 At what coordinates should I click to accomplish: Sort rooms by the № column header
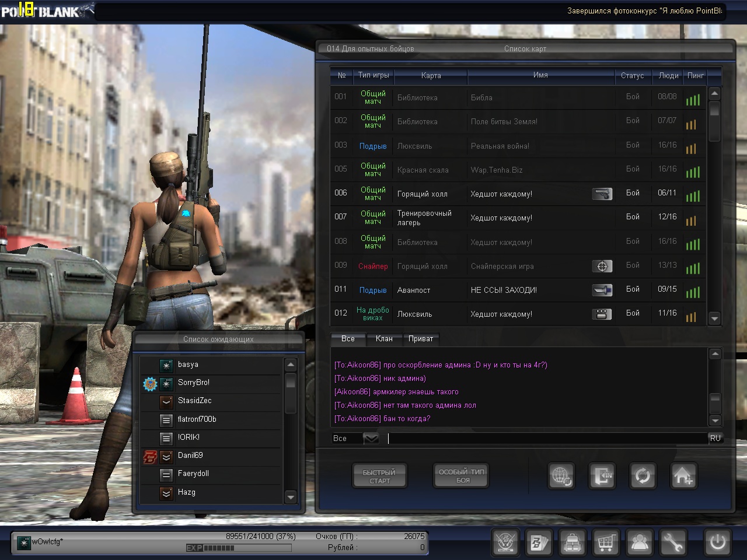(x=342, y=75)
